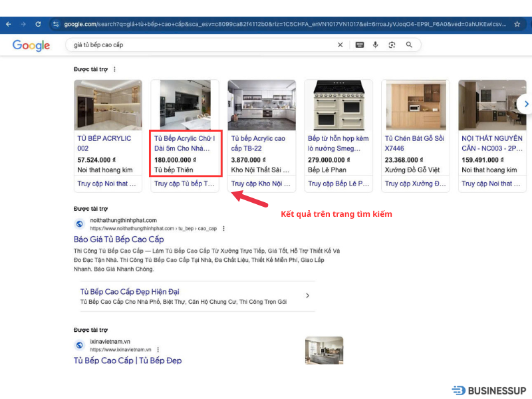The height and width of the screenshot is (399, 532).
Task: Click the search magnifier icon
Action: (409, 45)
